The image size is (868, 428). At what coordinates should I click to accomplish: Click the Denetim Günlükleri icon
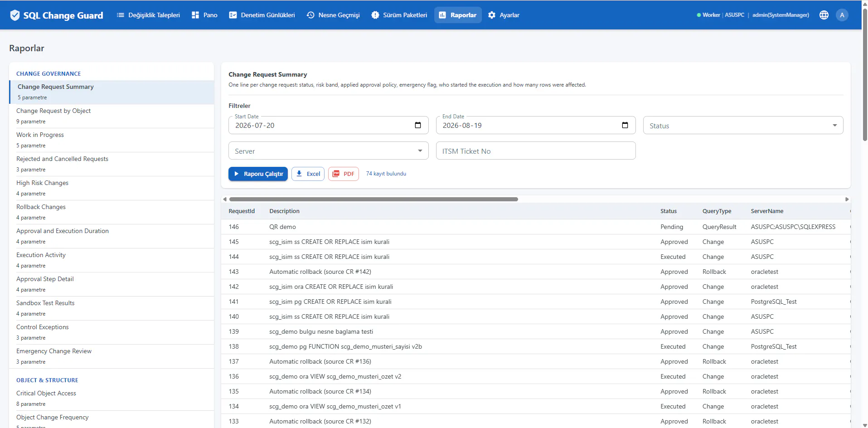click(x=233, y=15)
